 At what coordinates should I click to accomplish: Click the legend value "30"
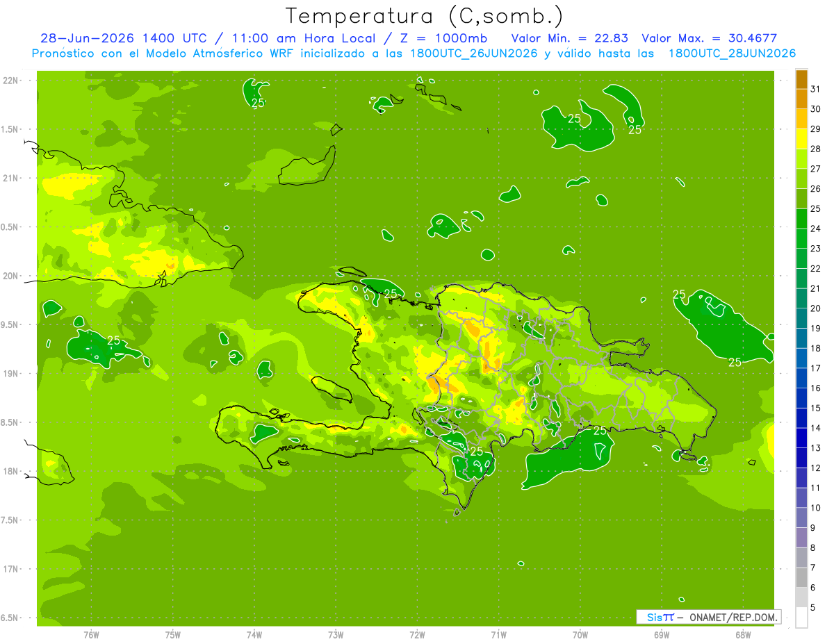[x=816, y=108]
